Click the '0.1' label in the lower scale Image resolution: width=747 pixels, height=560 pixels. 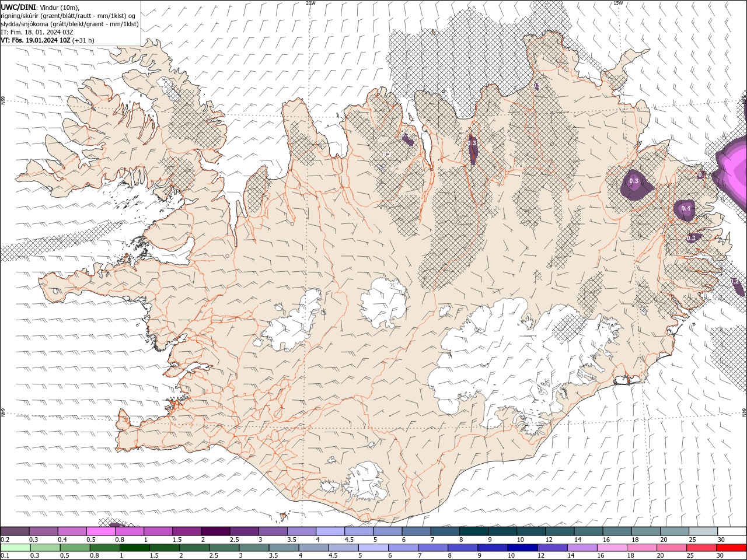[x=5, y=556]
